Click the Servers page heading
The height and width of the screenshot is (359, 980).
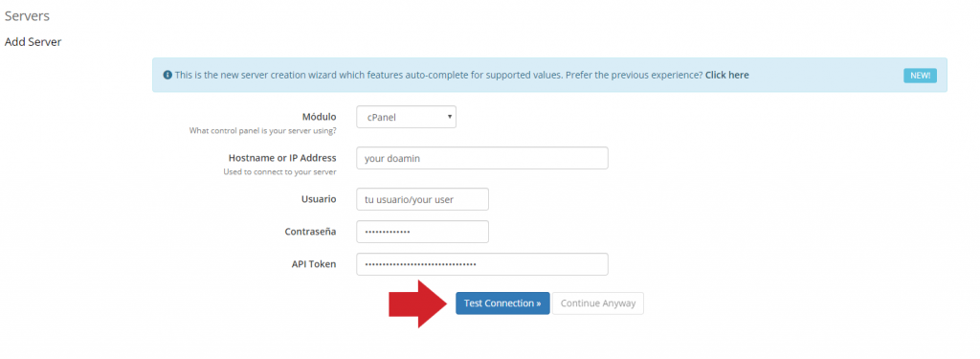pyautogui.click(x=27, y=15)
